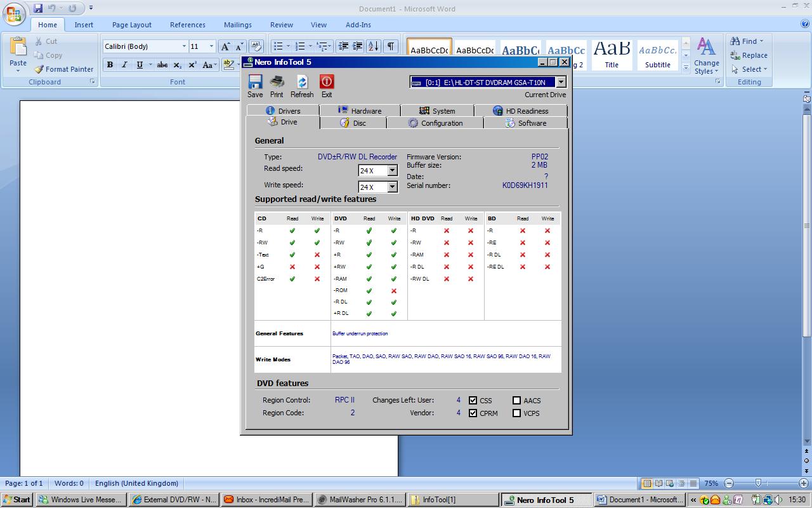Open the Write speed dropdown in Nero InfoTool
Image resolution: width=812 pixels, height=508 pixels.
(x=392, y=187)
